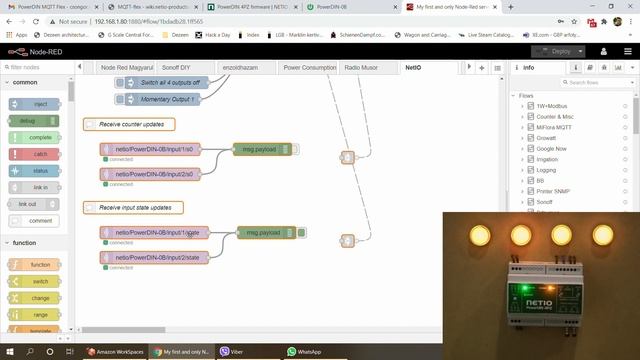Open the Node-RED main hamburger menu
The height and width of the screenshot is (360, 640).
[628, 51]
